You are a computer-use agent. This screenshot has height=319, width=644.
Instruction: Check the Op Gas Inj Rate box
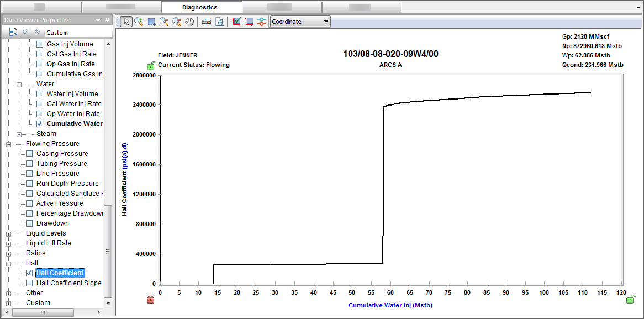tap(40, 64)
